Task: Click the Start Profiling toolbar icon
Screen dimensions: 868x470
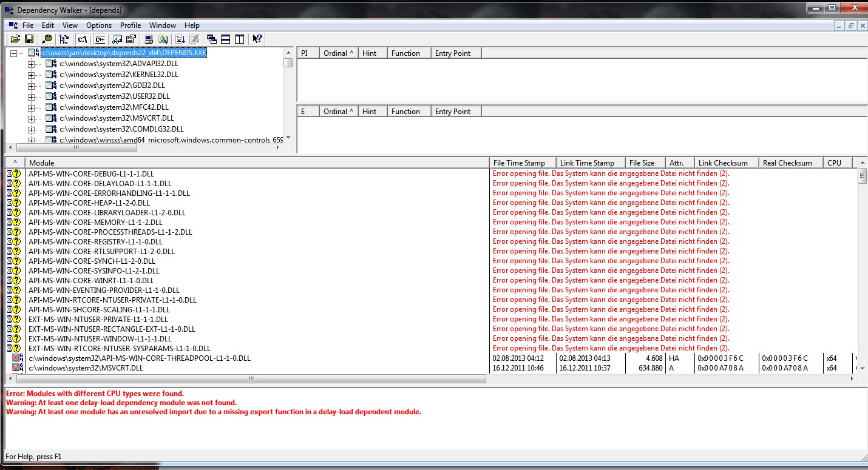Action: [x=180, y=39]
